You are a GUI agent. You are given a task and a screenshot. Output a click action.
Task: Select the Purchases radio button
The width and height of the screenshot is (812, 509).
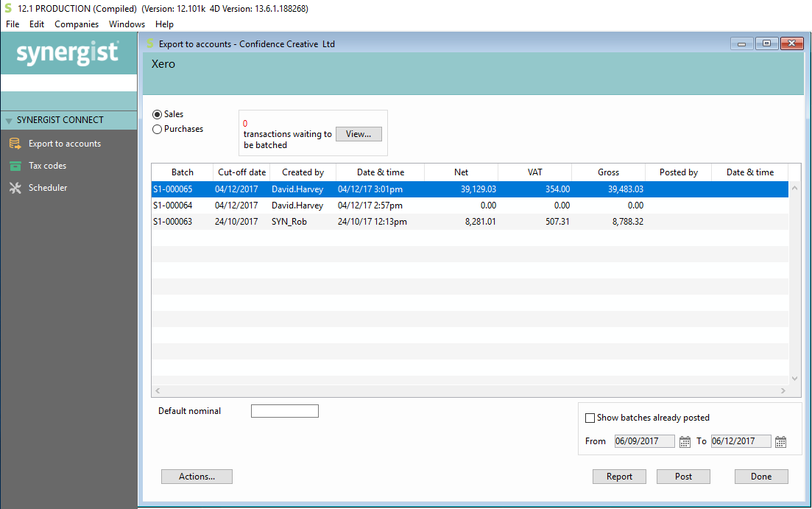(x=157, y=130)
